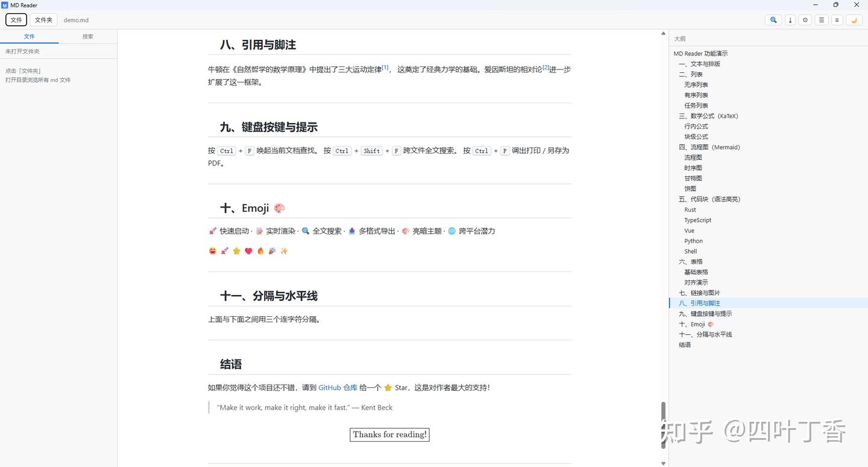
Task: Select 九、键盘按键与提示 in the outline panel
Action: pos(705,314)
